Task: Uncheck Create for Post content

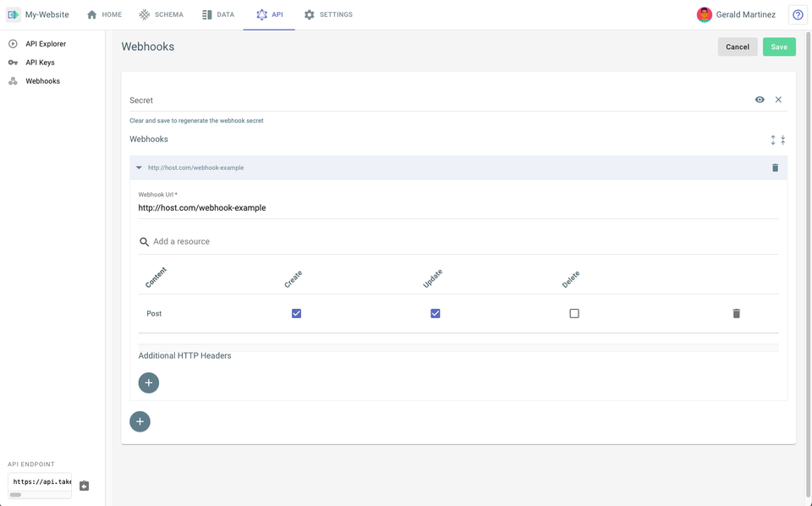Action: pyautogui.click(x=296, y=313)
